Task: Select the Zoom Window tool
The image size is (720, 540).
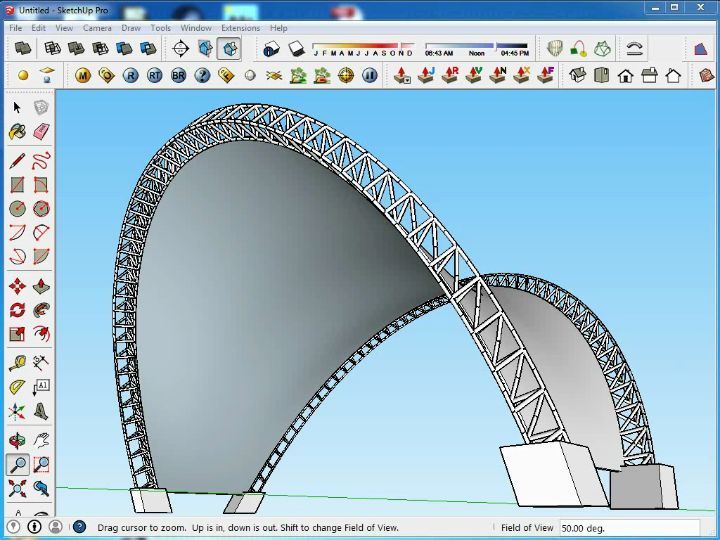Action: click(x=41, y=465)
